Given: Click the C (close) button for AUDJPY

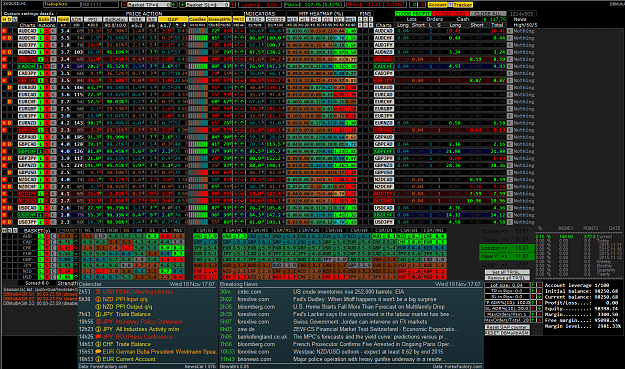Looking at the screenshot, I should coord(53,45).
